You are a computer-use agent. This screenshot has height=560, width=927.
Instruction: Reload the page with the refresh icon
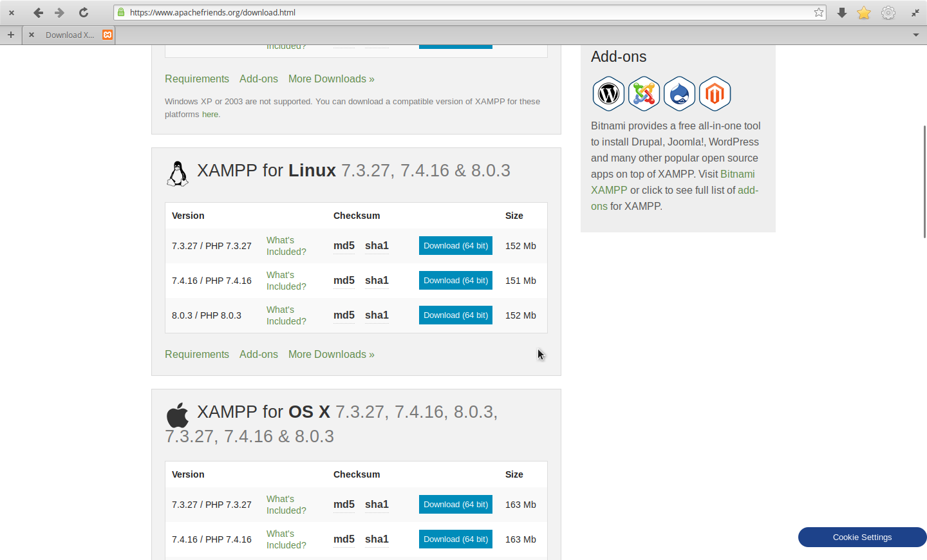(x=84, y=13)
